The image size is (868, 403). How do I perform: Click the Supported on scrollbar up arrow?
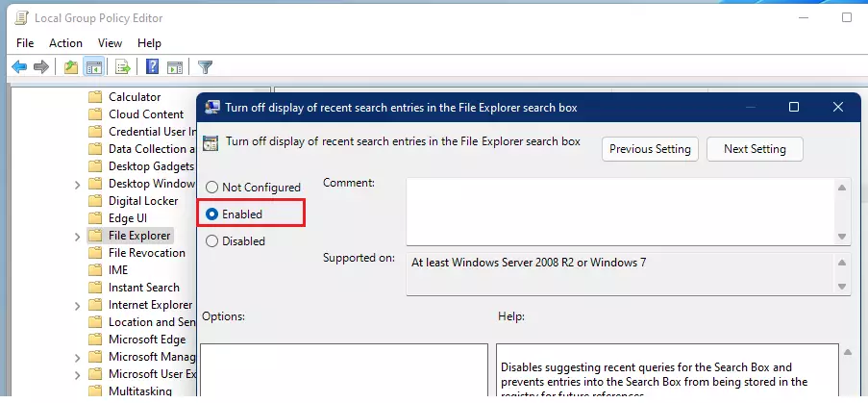tap(842, 263)
